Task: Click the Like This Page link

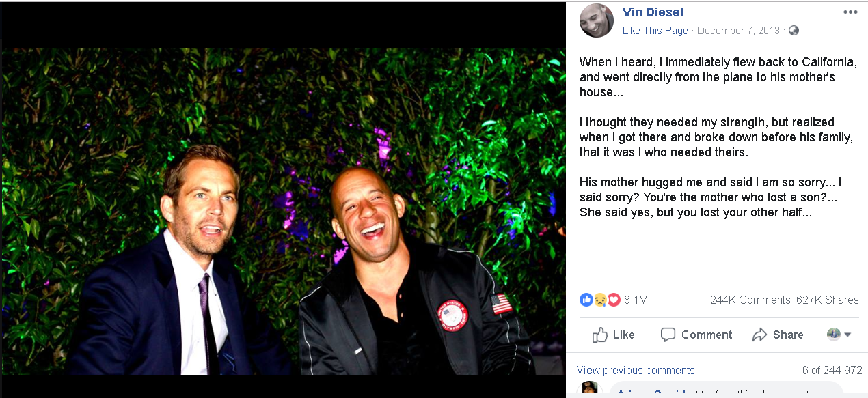Action: [x=655, y=31]
